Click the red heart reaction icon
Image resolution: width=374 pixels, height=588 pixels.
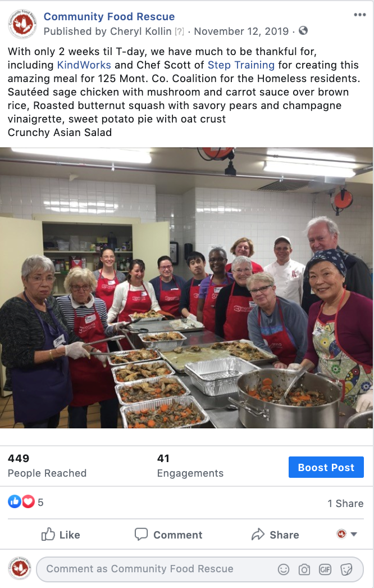pos(28,501)
